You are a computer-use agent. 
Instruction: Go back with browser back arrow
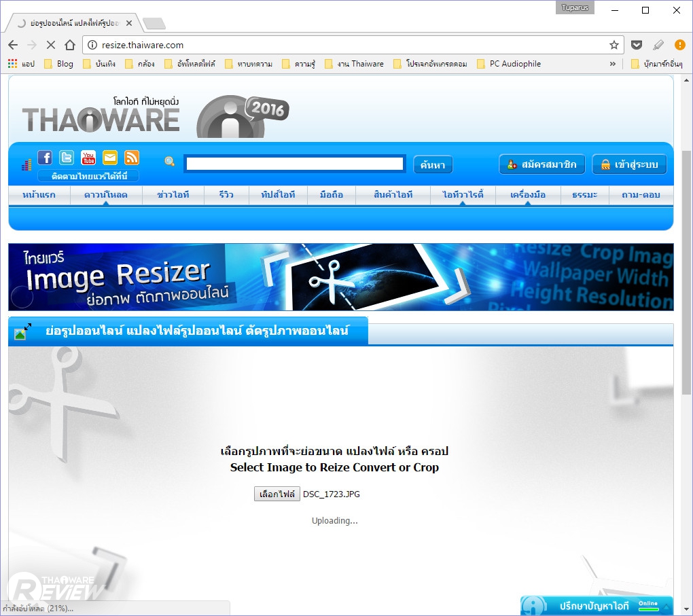coord(13,45)
